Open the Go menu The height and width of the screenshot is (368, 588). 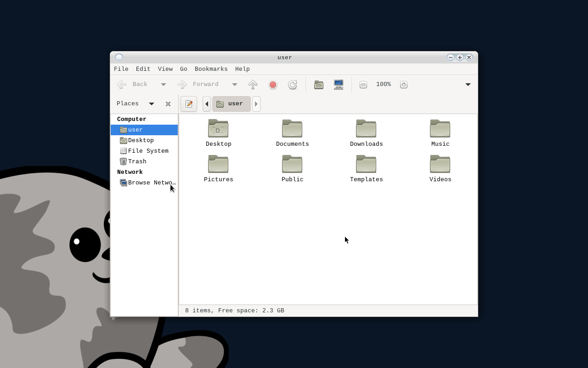click(x=184, y=69)
